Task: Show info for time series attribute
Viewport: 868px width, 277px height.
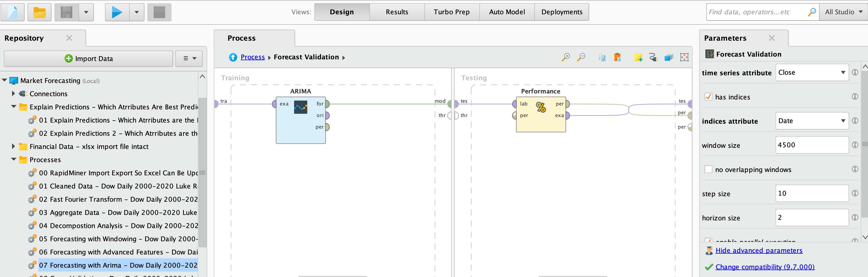Action: click(x=855, y=73)
